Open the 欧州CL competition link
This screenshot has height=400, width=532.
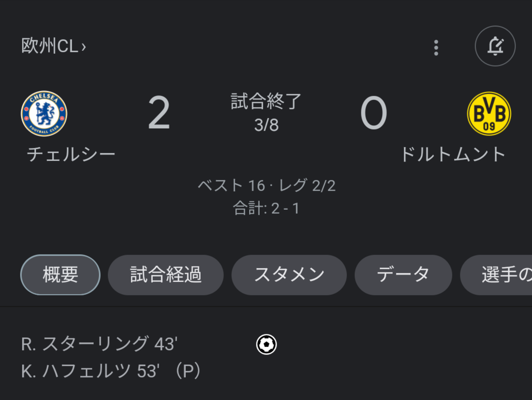tap(54, 46)
